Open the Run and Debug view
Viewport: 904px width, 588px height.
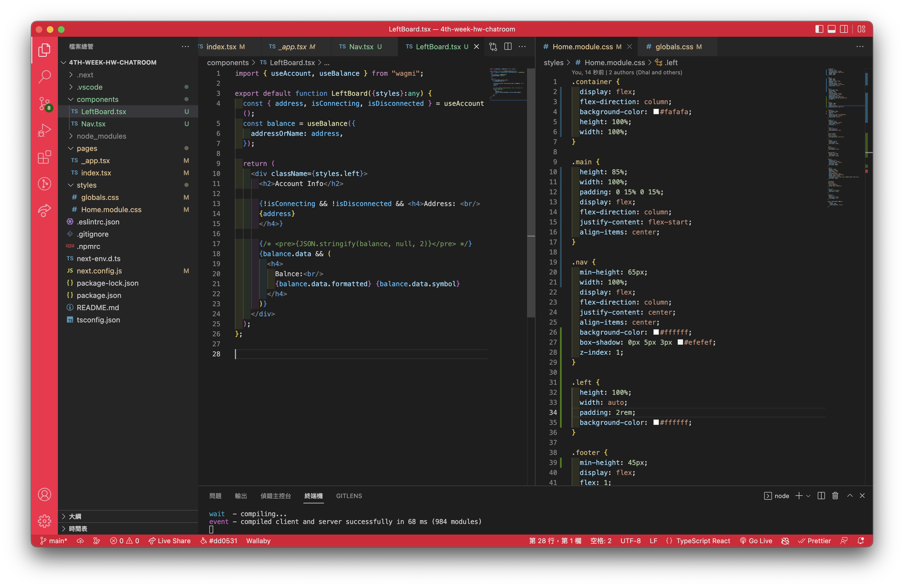[x=45, y=130]
